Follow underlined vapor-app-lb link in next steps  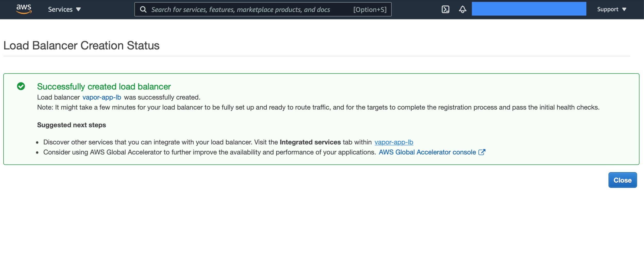394,142
